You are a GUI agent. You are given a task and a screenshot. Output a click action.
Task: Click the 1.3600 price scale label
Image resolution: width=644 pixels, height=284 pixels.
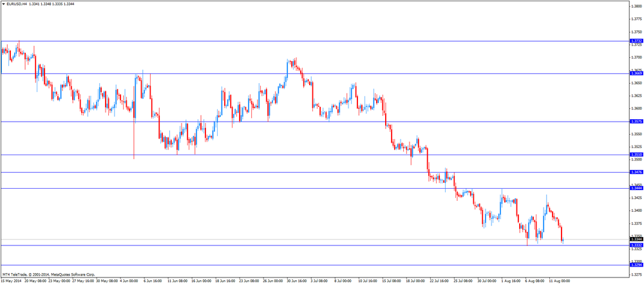coord(637,108)
